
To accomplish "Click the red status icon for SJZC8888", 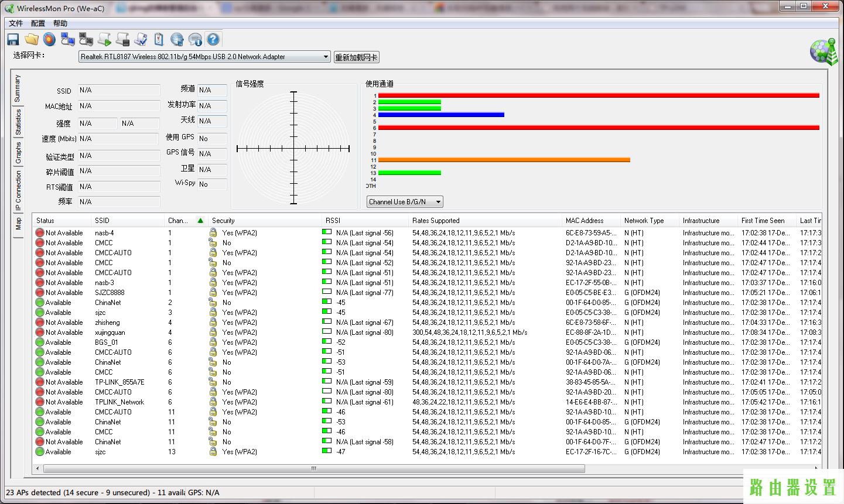I will point(40,293).
